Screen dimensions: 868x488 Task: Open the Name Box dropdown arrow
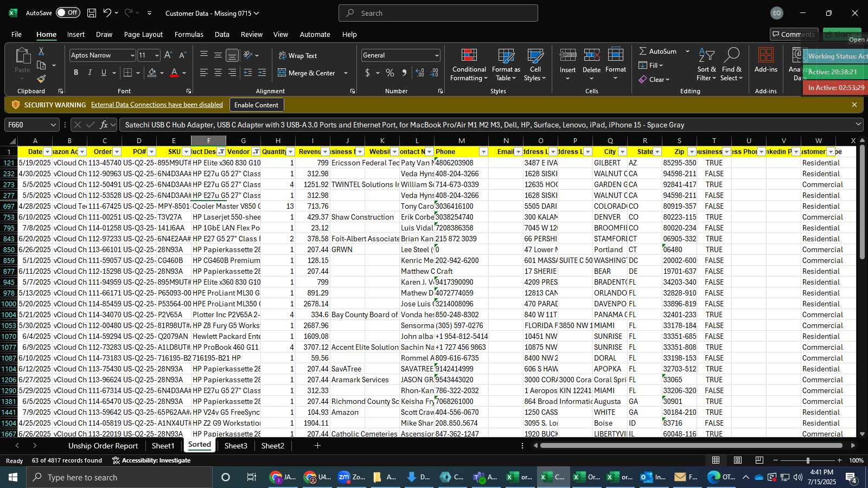pyautogui.click(x=53, y=125)
